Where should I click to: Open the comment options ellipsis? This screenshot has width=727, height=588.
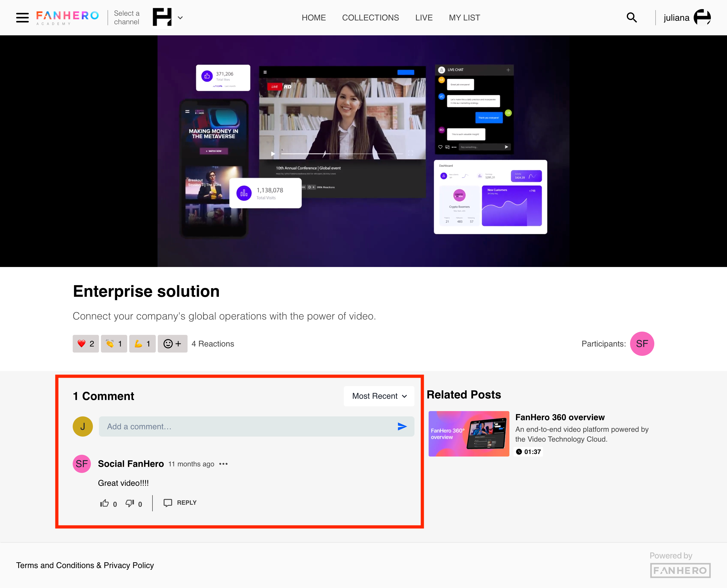(223, 464)
